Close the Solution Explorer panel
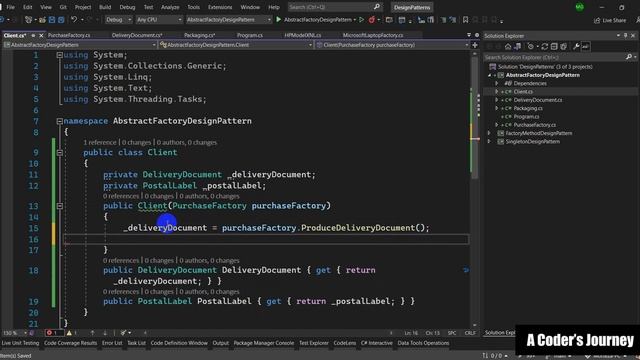This screenshot has height=360, width=640. [633, 36]
